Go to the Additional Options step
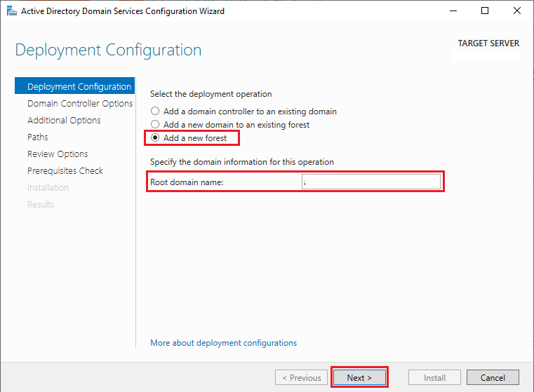Viewport: 534px width, 392px height. 64,121
